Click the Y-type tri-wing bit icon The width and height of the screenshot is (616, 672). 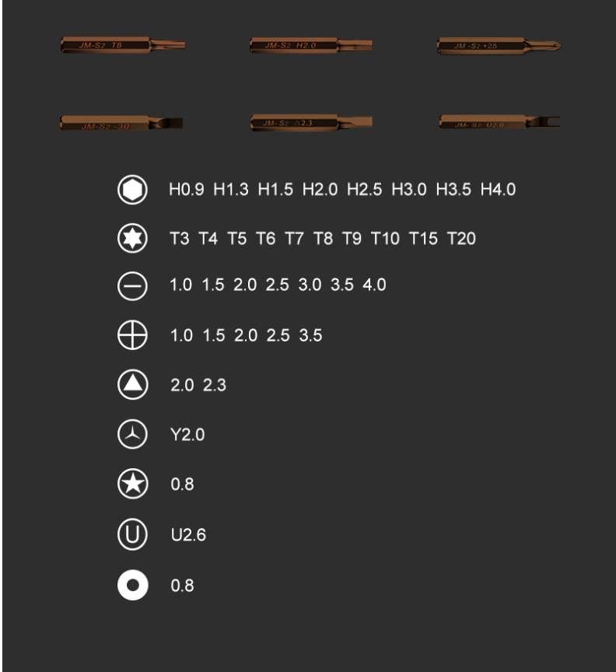click(132, 434)
